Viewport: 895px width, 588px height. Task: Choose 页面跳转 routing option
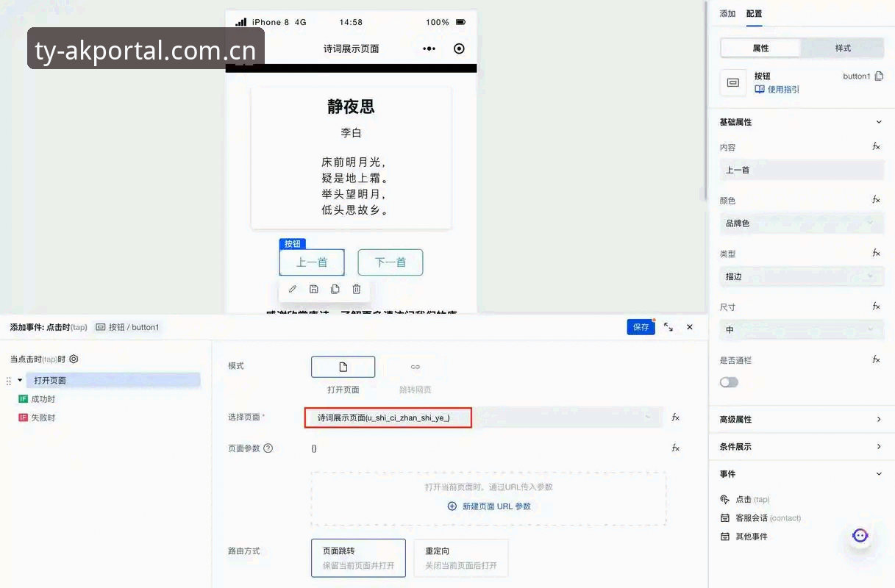point(358,558)
